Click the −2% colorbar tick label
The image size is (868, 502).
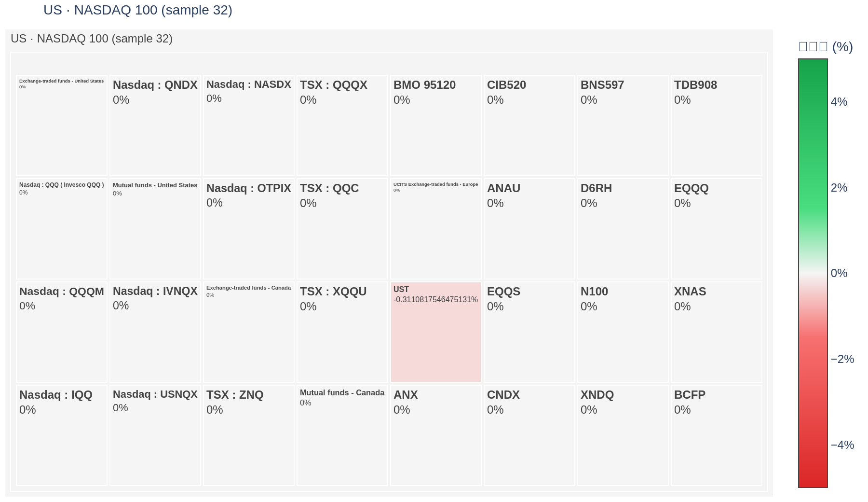(x=842, y=359)
